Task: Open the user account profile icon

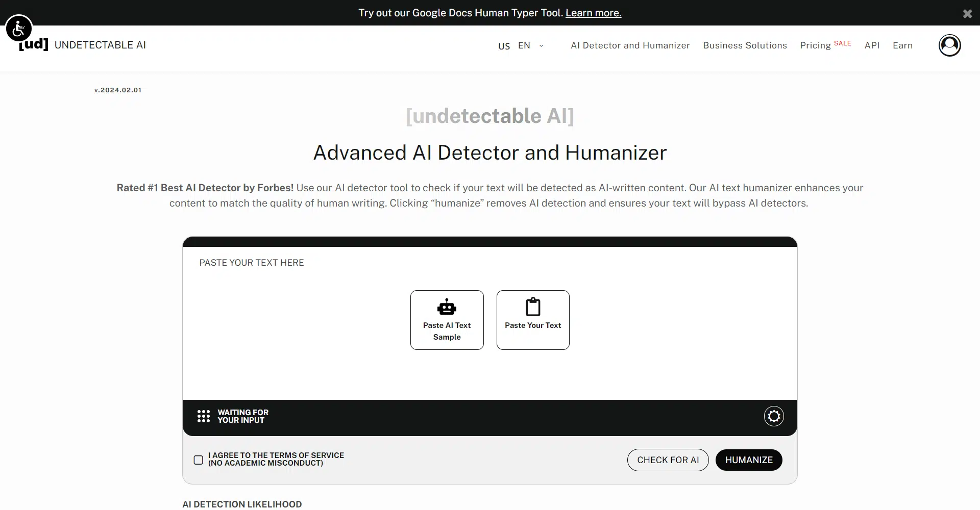Action: click(x=949, y=45)
